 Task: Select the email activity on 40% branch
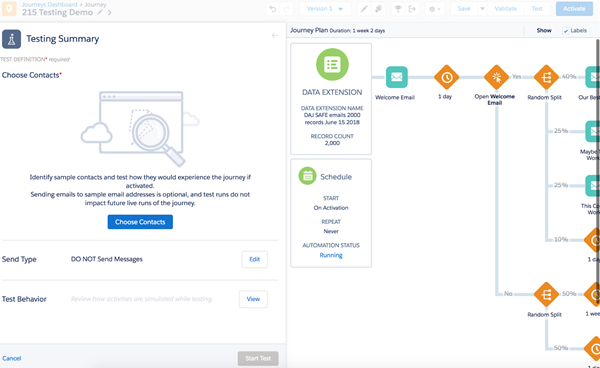(x=593, y=77)
